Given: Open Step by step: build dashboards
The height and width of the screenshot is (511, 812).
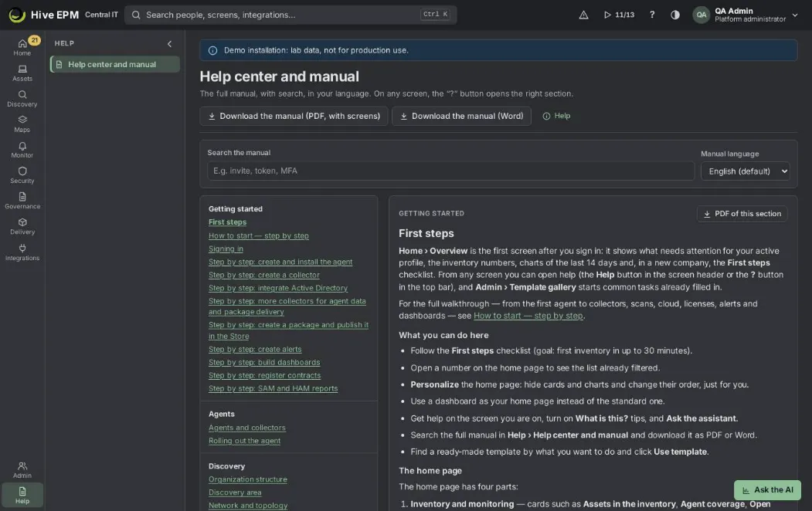Looking at the screenshot, I should pos(264,362).
